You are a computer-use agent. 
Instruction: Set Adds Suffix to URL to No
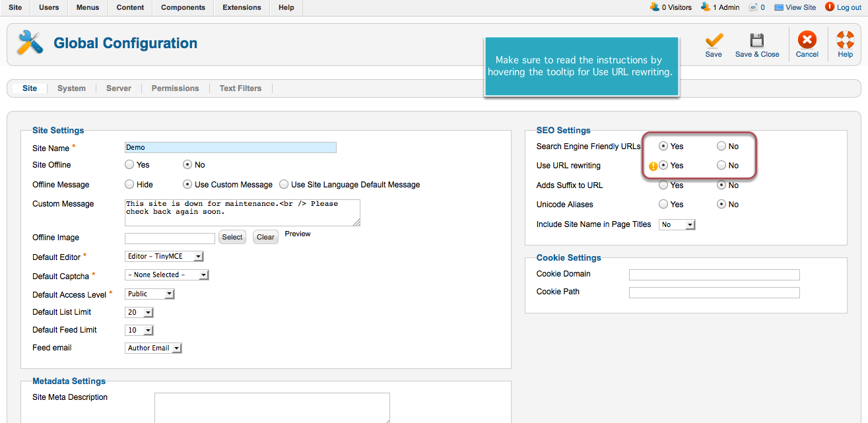721,185
